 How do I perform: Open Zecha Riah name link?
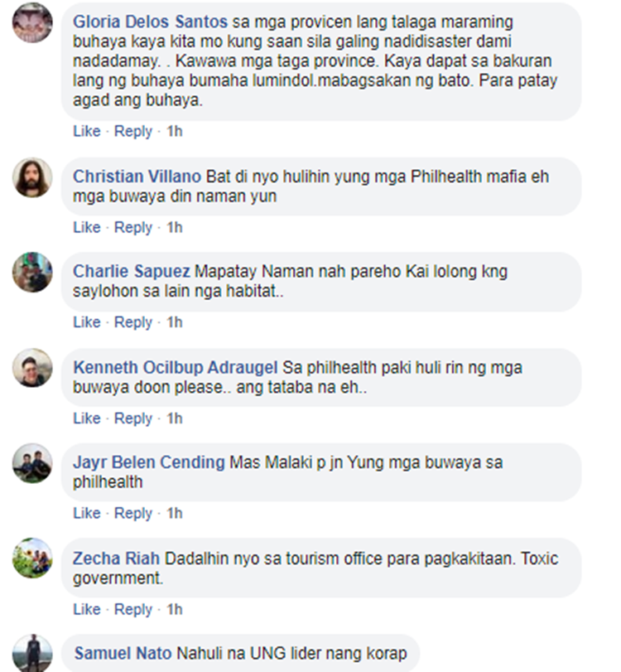pos(116,558)
